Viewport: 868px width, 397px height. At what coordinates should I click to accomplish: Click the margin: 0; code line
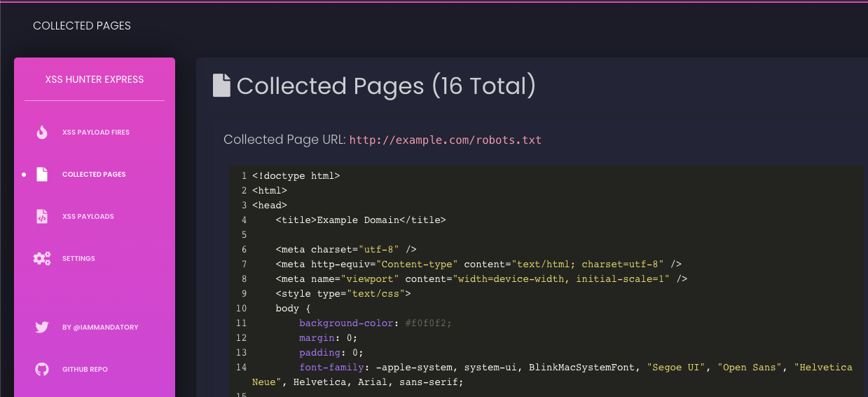pos(329,338)
